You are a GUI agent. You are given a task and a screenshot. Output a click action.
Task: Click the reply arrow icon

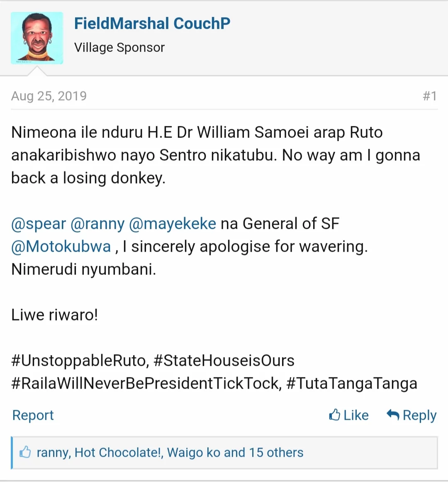point(392,415)
